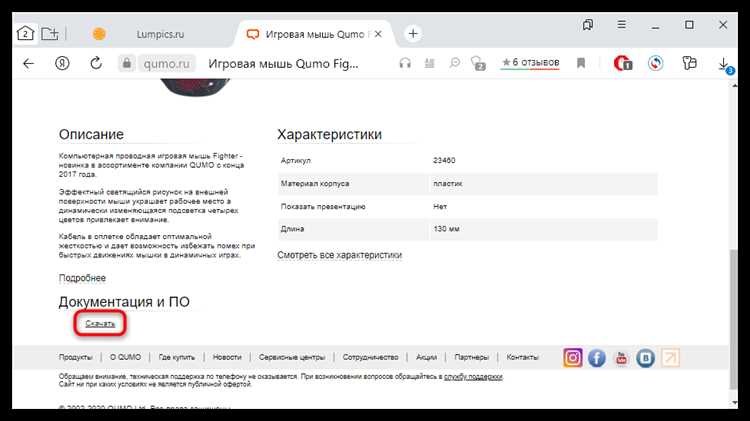This screenshot has width=750, height=421.
Task: Open Сервисные центры footer link
Action: coord(292,357)
